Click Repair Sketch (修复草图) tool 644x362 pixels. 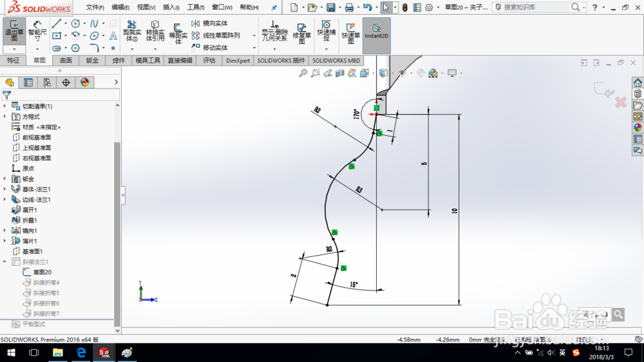[301, 33]
